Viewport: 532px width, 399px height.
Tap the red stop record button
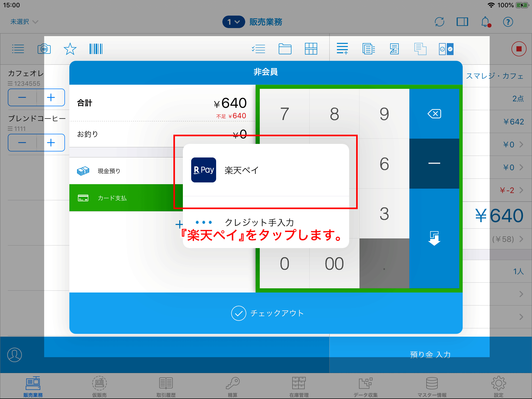point(519,49)
